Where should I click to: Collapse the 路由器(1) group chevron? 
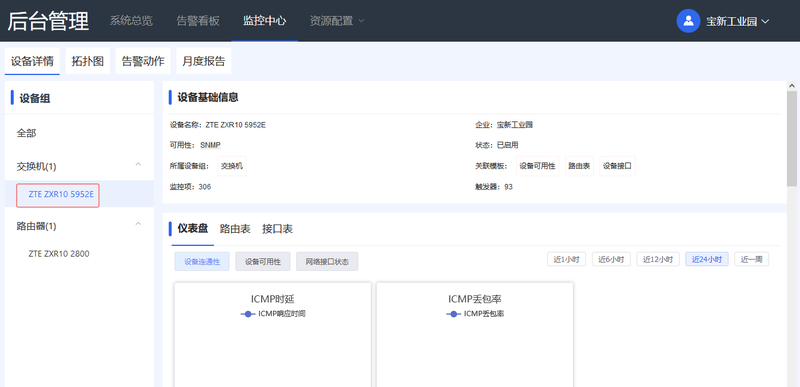pos(138,224)
